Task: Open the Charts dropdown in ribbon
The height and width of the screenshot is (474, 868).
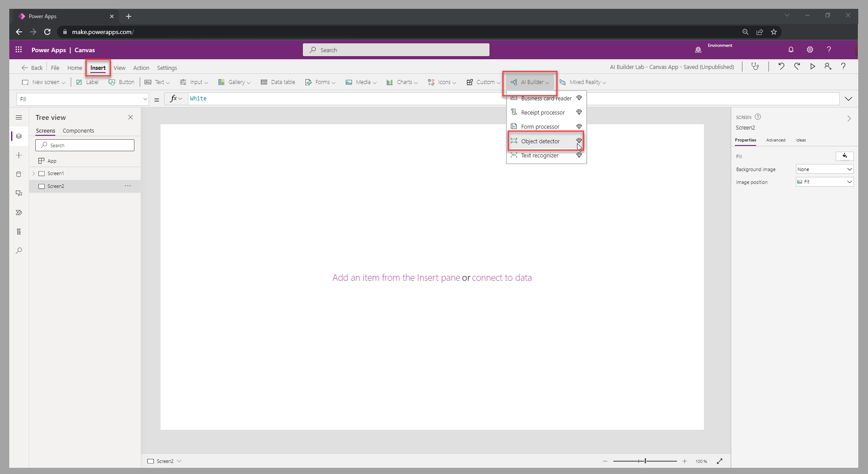Action: pyautogui.click(x=401, y=82)
